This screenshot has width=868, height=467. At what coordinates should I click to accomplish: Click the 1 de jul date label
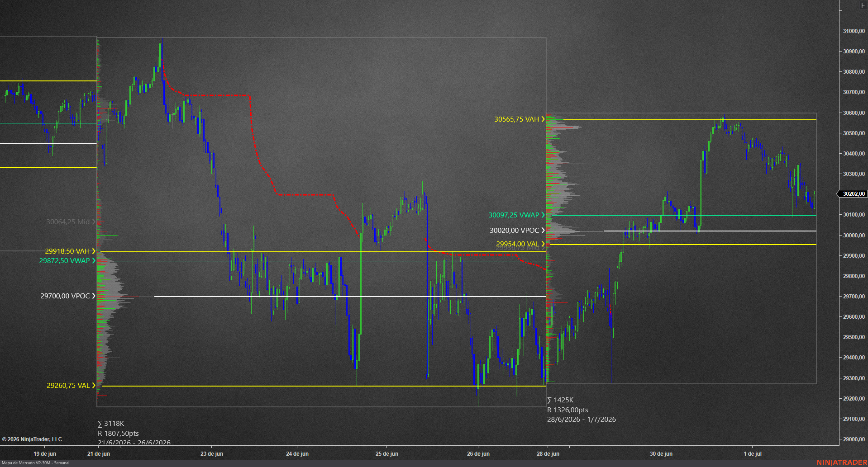click(x=753, y=454)
